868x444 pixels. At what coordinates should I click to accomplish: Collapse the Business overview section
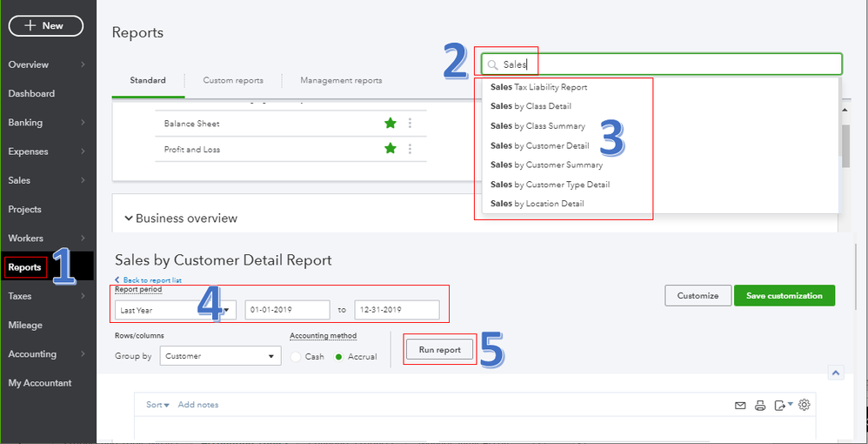click(129, 219)
